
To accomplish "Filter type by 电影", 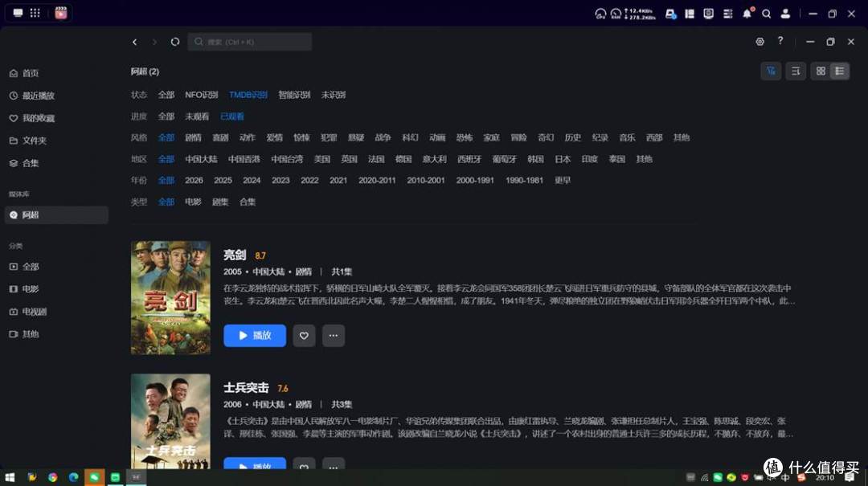I will [193, 202].
